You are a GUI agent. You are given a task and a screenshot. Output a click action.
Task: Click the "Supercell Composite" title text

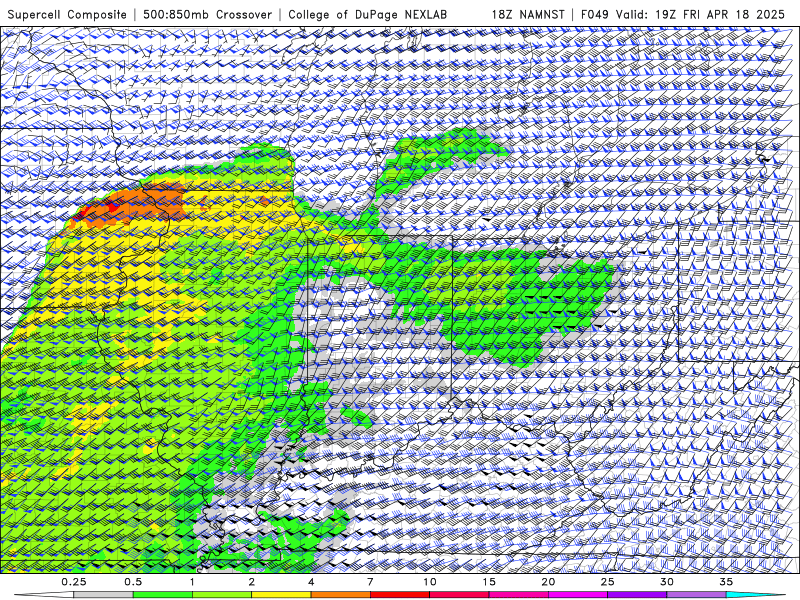click(x=67, y=14)
